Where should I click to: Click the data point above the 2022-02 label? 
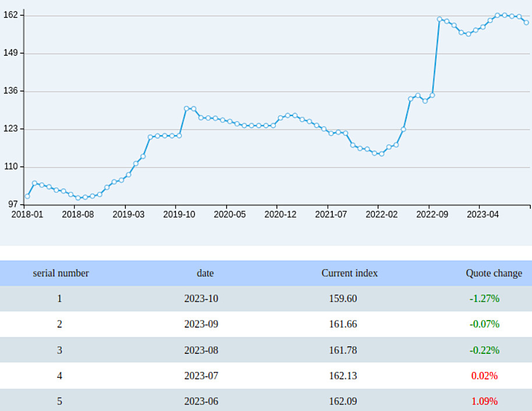[381, 153]
